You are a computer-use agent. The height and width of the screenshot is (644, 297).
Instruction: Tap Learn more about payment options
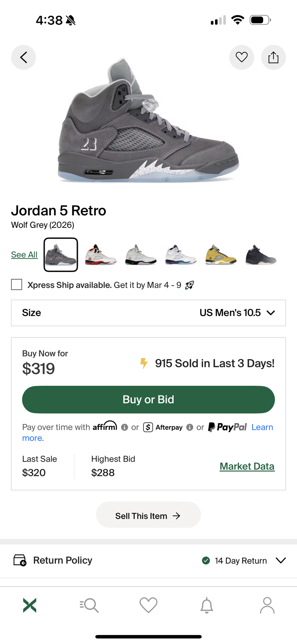pyautogui.click(x=262, y=427)
